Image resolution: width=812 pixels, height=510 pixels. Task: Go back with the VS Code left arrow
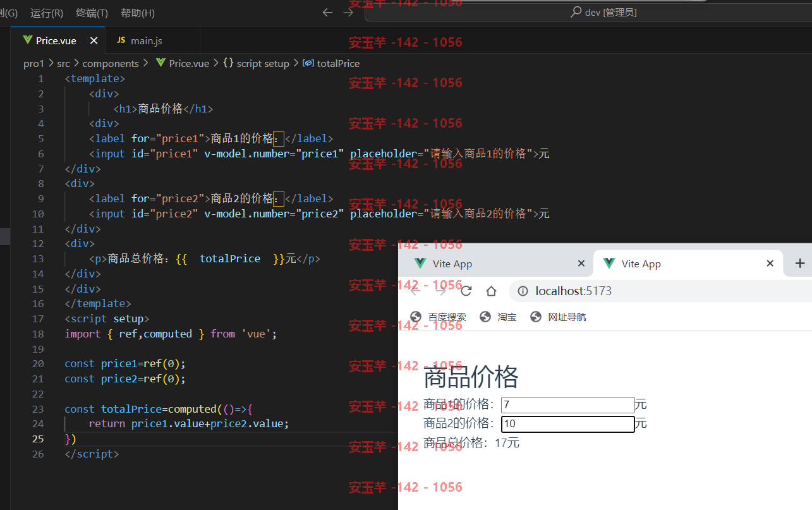[x=327, y=12]
